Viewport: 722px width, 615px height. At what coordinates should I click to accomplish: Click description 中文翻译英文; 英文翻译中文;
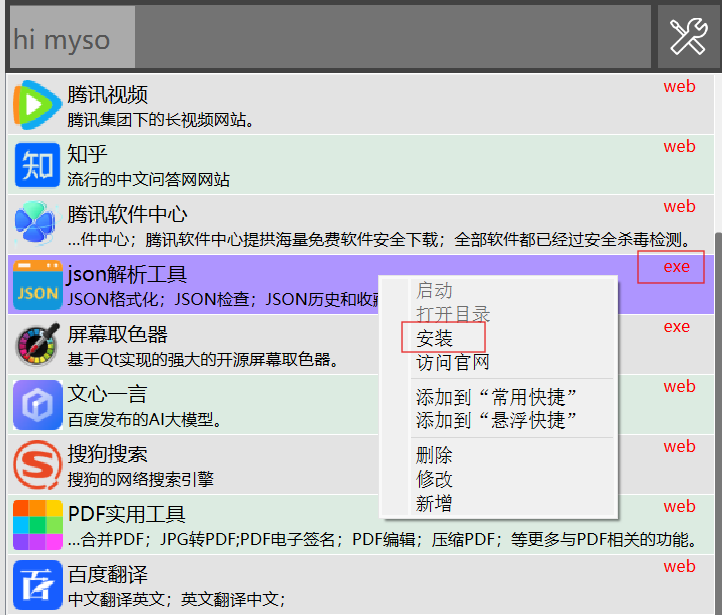177,599
